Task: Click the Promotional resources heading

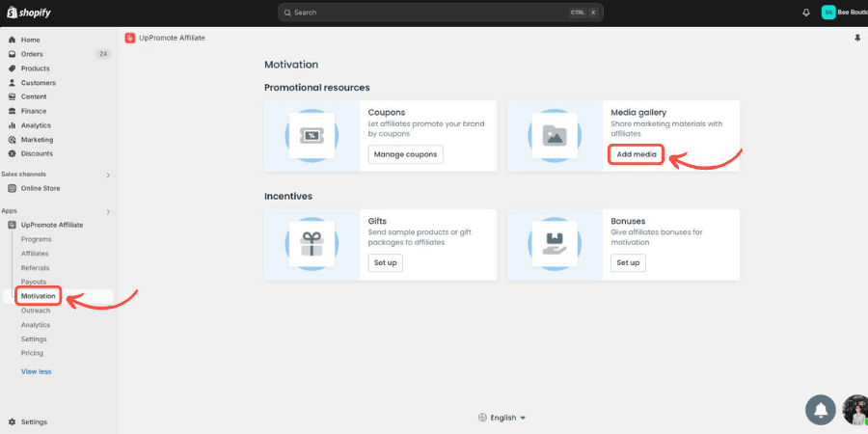Action: 316,88
